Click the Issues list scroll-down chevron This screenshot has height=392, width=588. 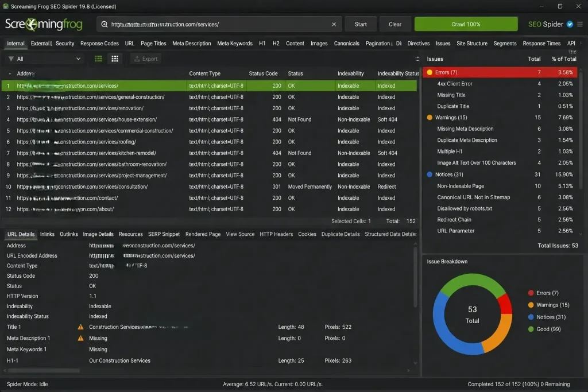(581, 234)
